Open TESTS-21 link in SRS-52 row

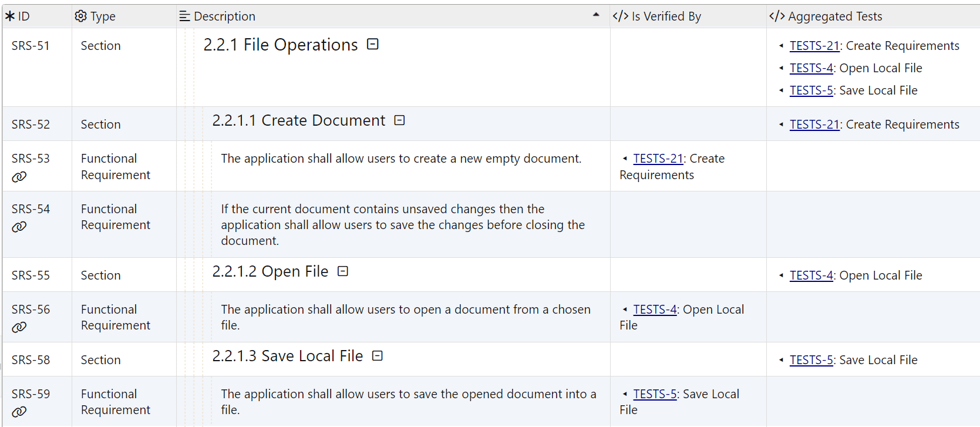[814, 125]
